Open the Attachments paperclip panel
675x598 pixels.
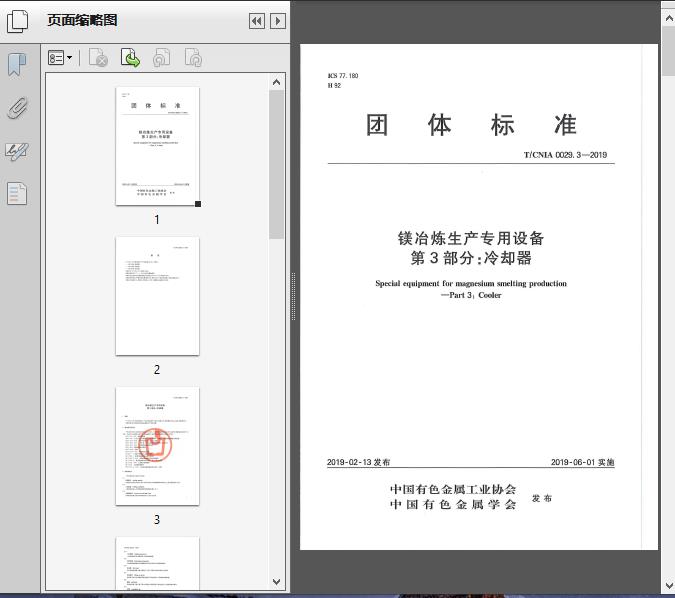(x=17, y=108)
